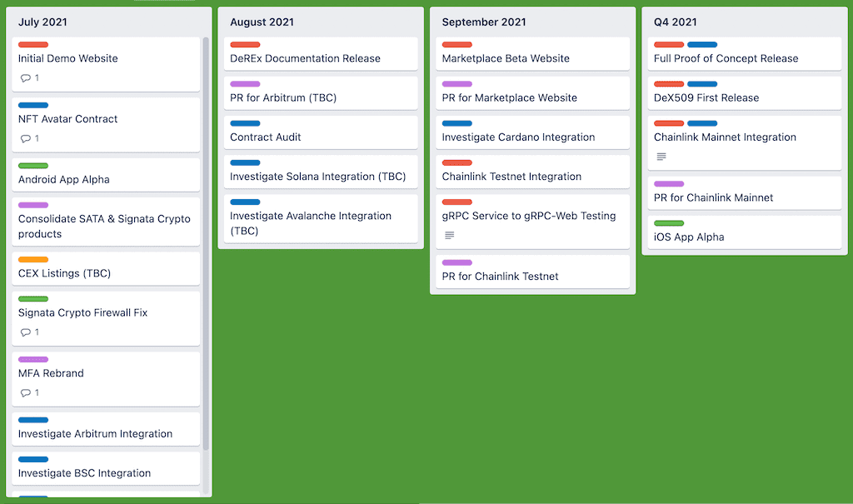Open the Chainlink Testnet Integration card
Image resolution: width=853 pixels, height=504 pixels.
532,172
